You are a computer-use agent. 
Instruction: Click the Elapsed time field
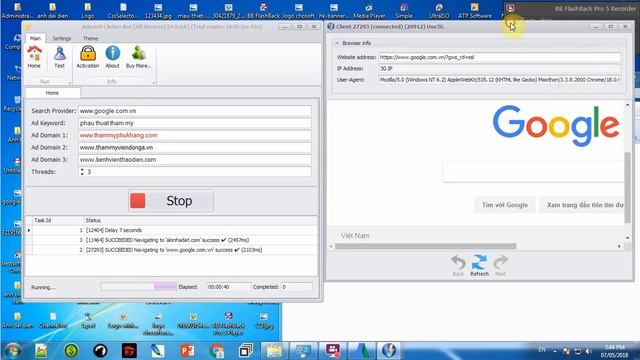click(x=229, y=287)
